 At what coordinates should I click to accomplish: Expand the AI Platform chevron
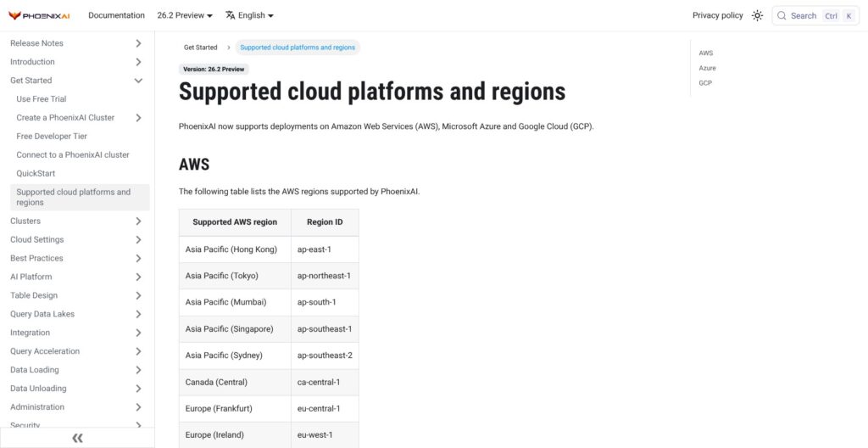tap(138, 277)
